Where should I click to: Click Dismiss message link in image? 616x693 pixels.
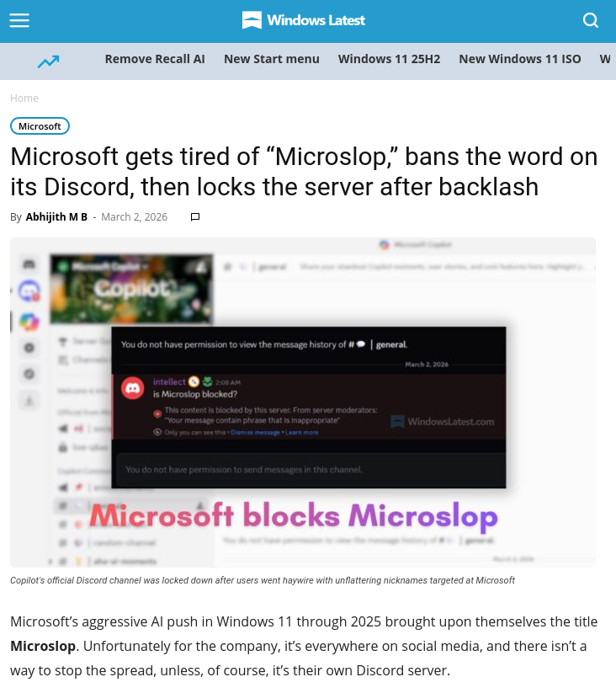click(255, 433)
